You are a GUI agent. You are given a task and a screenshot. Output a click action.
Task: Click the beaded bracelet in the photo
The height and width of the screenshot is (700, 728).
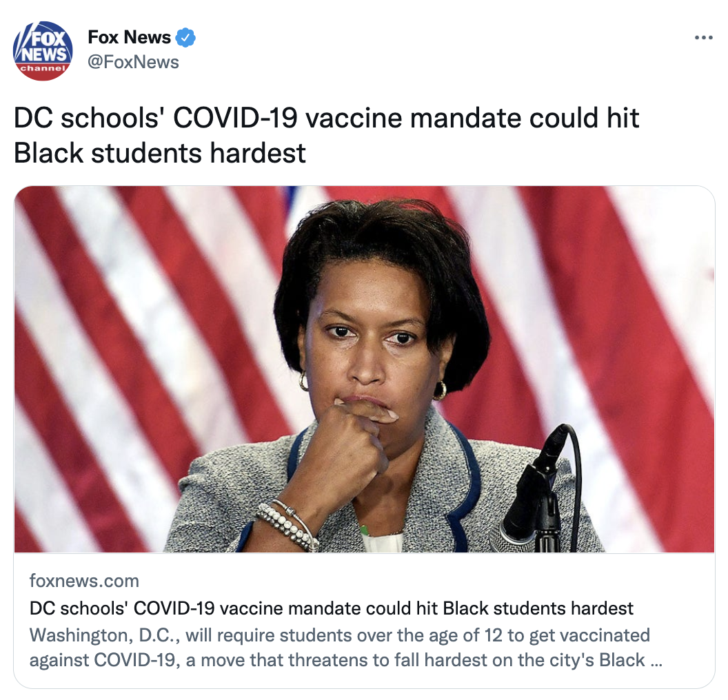[287, 528]
